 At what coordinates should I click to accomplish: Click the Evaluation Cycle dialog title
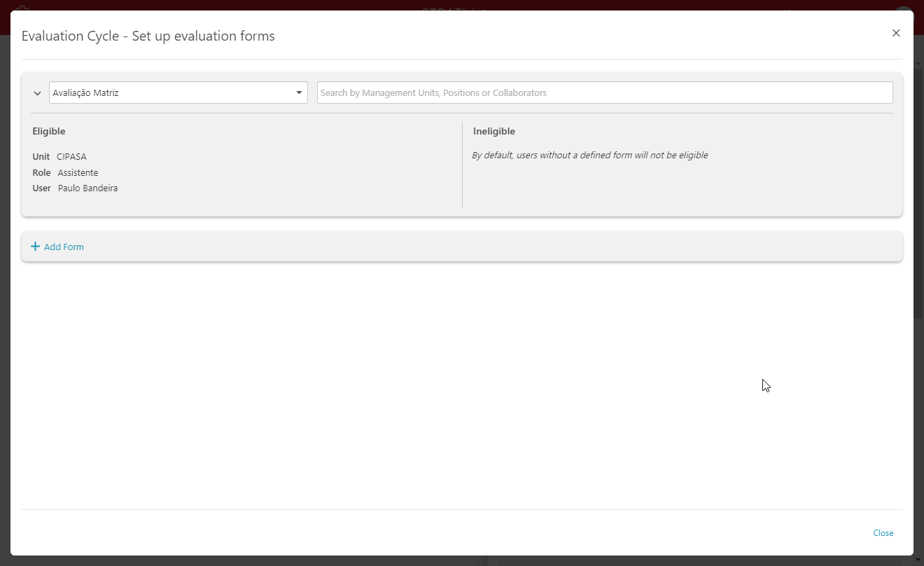148,36
